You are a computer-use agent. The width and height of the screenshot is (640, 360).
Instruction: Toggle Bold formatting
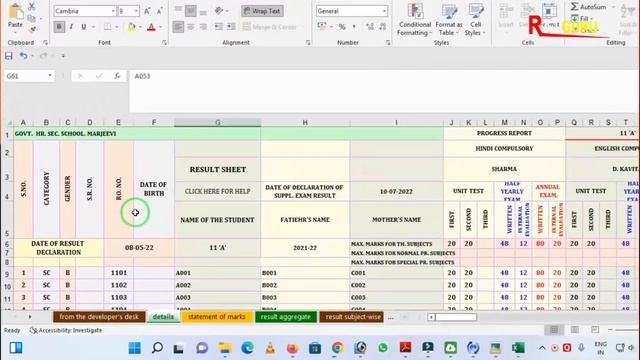coord(59,27)
